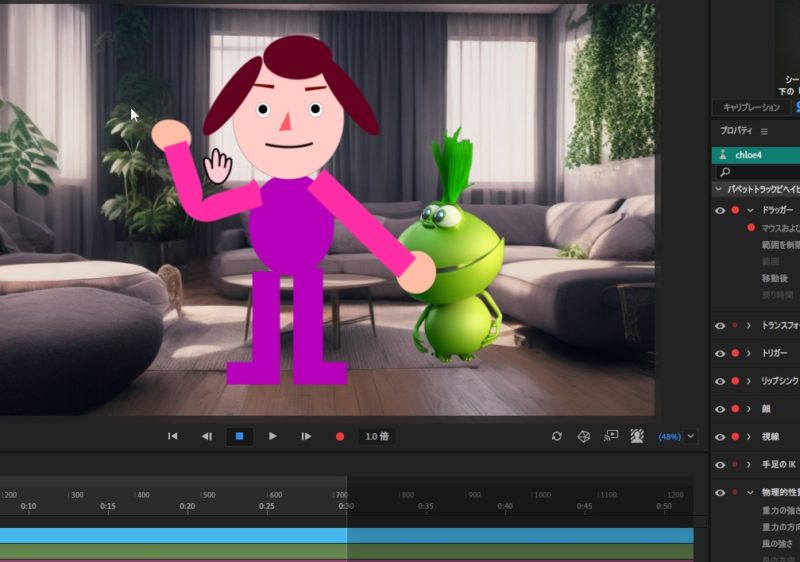Expand the リップシンク behavior section
800x562 pixels.
749,381
